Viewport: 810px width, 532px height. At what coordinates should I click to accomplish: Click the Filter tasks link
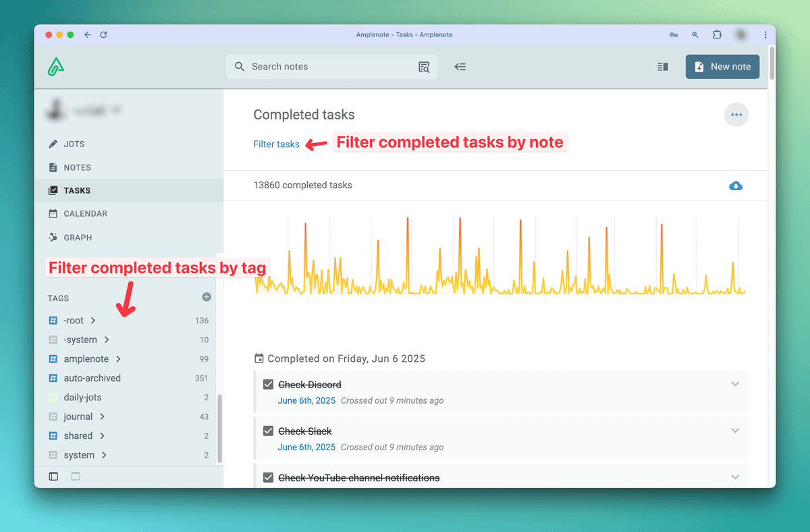click(x=276, y=144)
